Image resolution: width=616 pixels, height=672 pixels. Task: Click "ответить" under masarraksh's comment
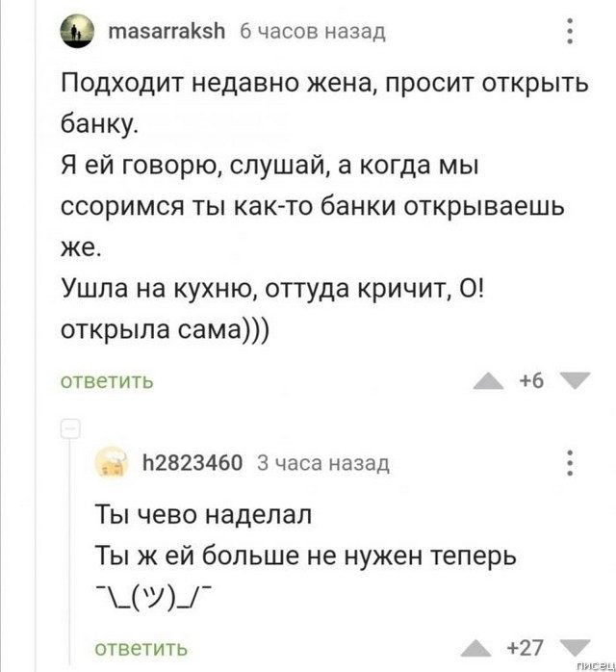pos(108,379)
